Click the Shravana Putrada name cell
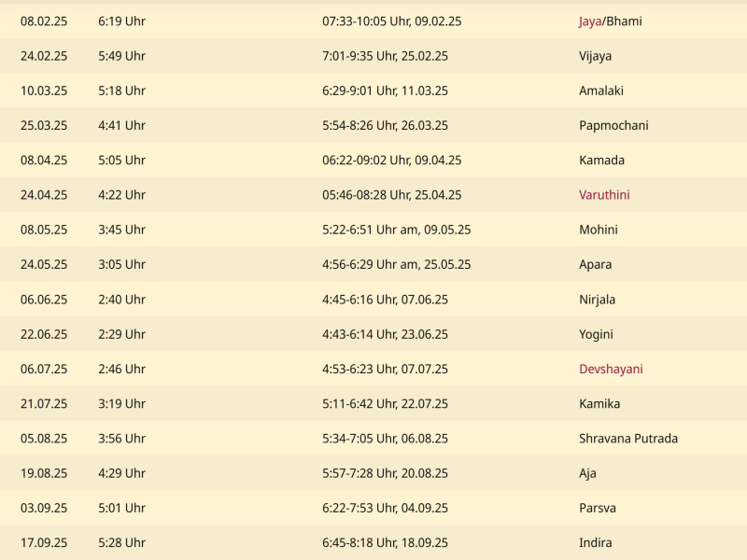 628,439
